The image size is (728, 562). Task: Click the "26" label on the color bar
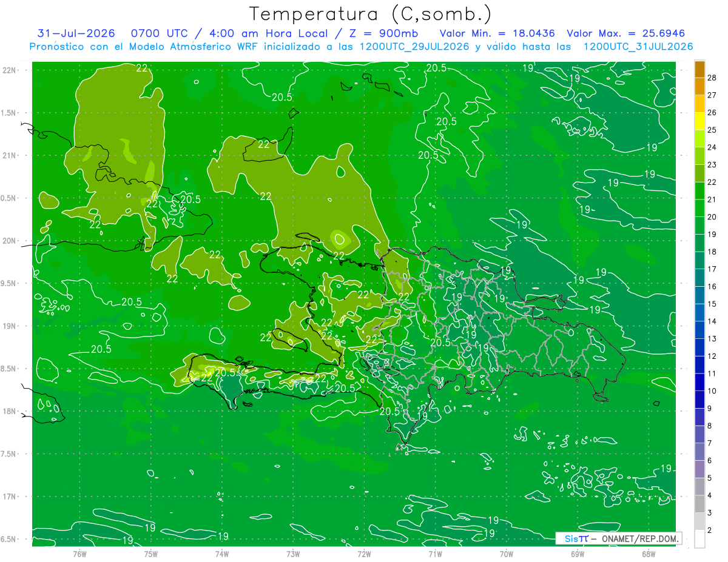pos(712,112)
